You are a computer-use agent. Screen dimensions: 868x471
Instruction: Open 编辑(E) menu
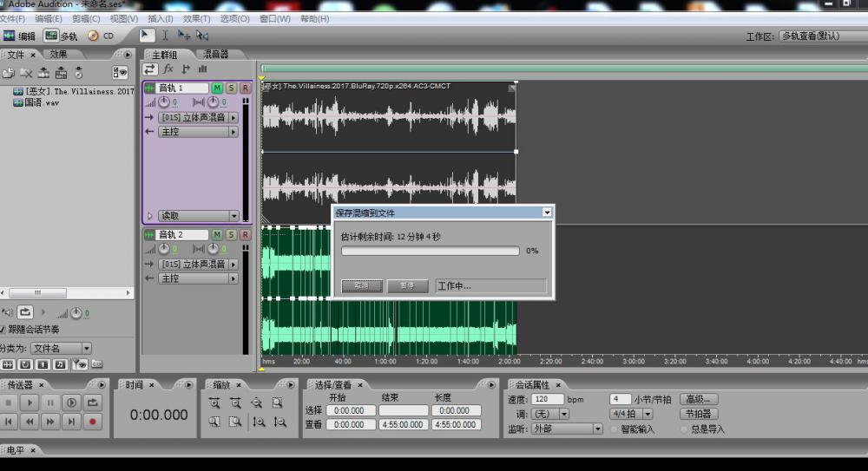49,19
